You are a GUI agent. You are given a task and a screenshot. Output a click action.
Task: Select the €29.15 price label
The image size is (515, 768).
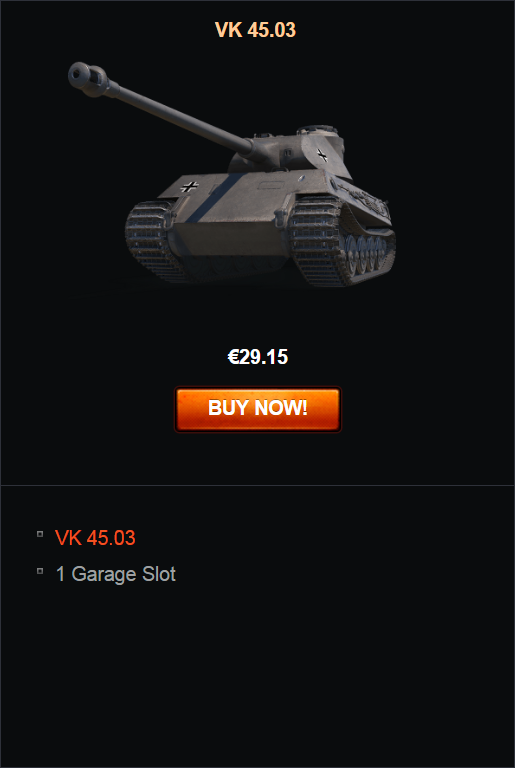tap(258, 357)
